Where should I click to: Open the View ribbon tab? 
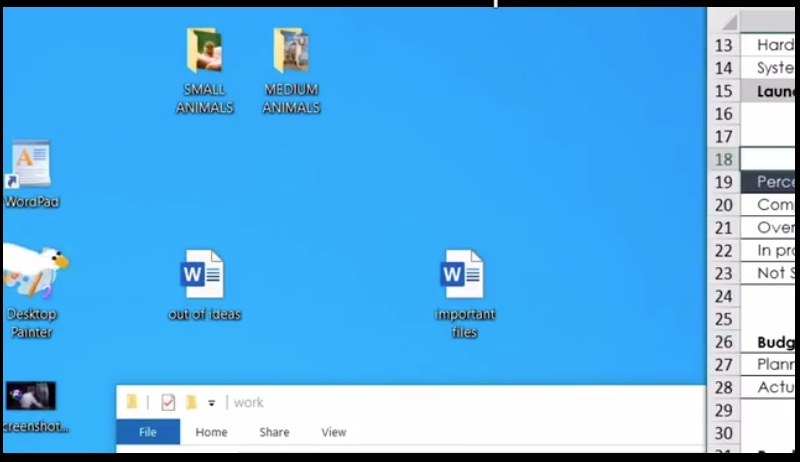[x=334, y=432]
